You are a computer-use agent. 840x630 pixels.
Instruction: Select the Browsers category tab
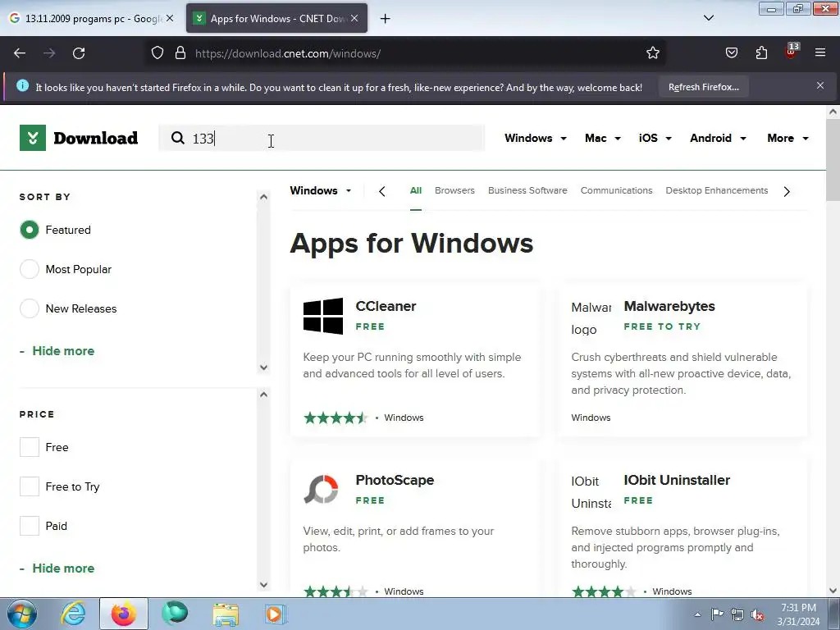pyautogui.click(x=454, y=190)
